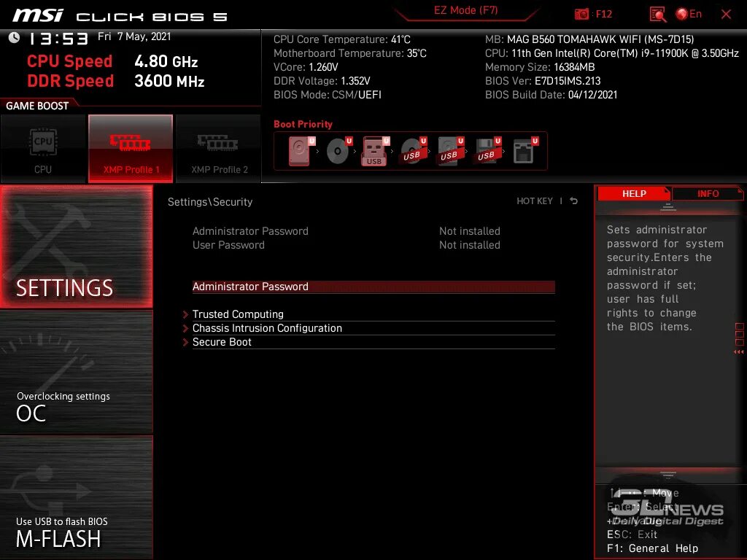Take a screenshot with the F12 camera icon
This screenshot has height=560, width=747.
pyautogui.click(x=581, y=15)
